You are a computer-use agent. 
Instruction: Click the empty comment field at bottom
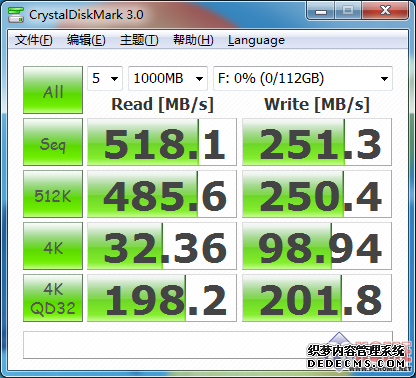coord(208,345)
